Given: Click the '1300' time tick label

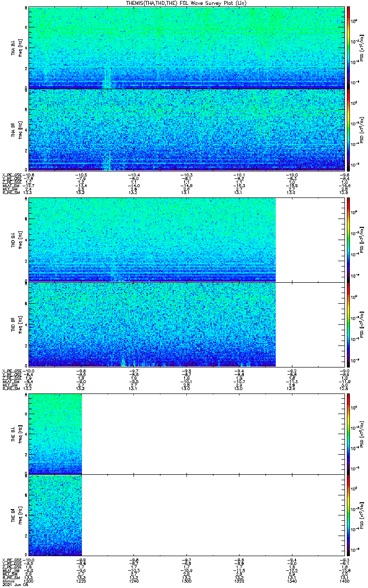Looking at the screenshot, I should pyautogui.click(x=186, y=581).
